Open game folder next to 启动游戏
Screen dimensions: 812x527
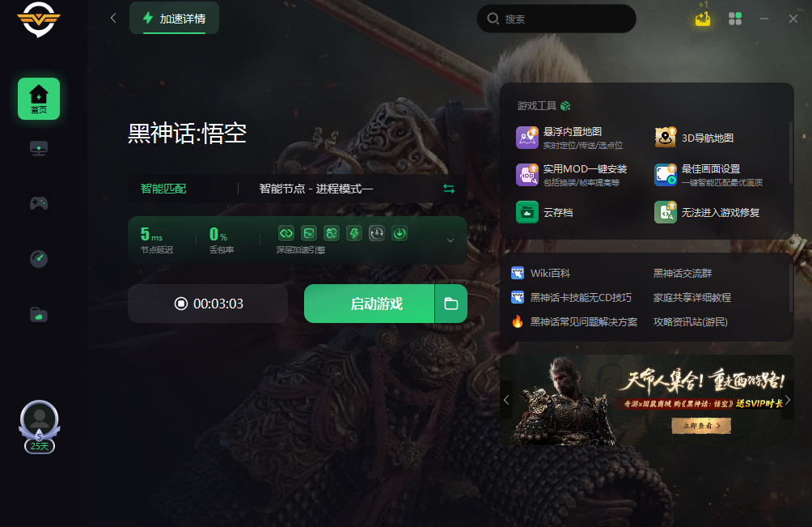point(451,304)
